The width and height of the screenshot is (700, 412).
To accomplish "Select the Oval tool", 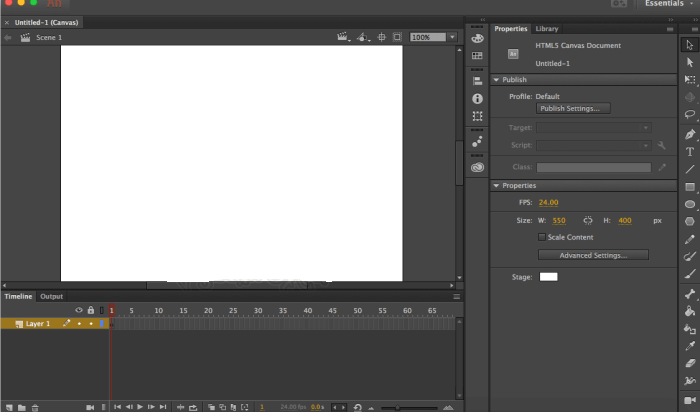I will coord(689,204).
